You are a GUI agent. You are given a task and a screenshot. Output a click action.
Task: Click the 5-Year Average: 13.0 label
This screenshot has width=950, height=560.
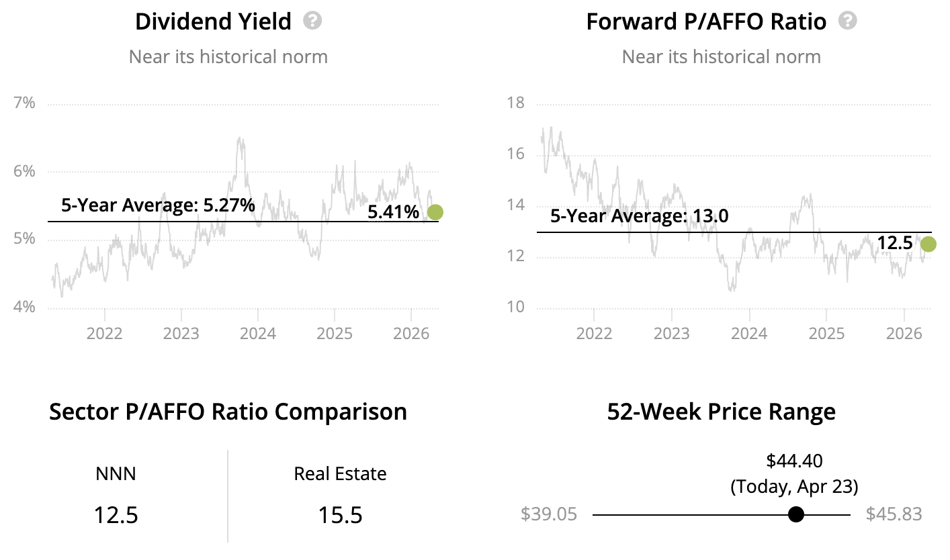click(x=639, y=216)
